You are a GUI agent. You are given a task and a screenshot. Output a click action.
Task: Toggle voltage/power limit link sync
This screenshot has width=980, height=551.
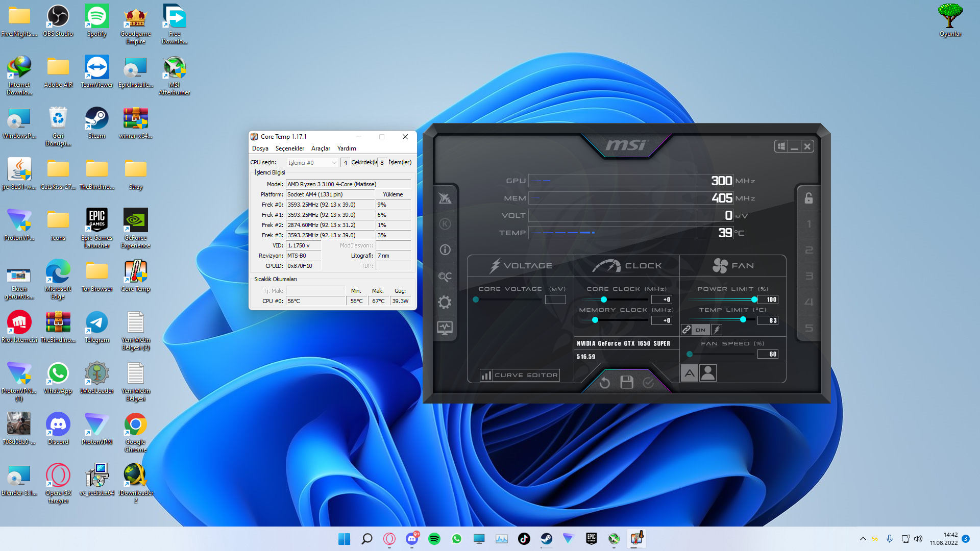coord(687,329)
